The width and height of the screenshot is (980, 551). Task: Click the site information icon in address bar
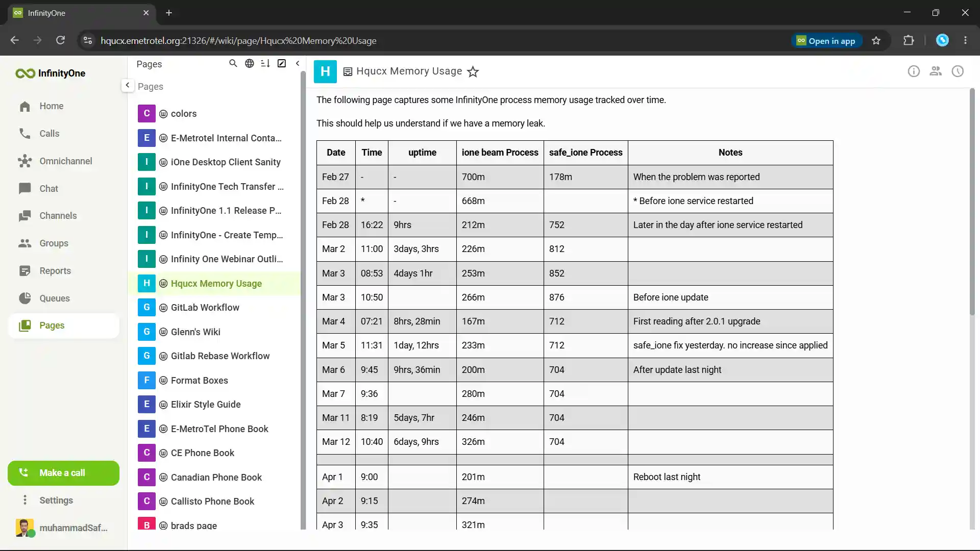pyautogui.click(x=88, y=41)
